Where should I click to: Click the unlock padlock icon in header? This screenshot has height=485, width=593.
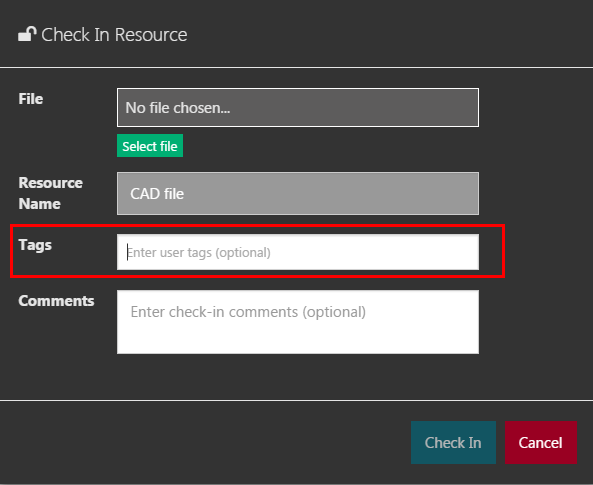pyautogui.click(x=27, y=34)
